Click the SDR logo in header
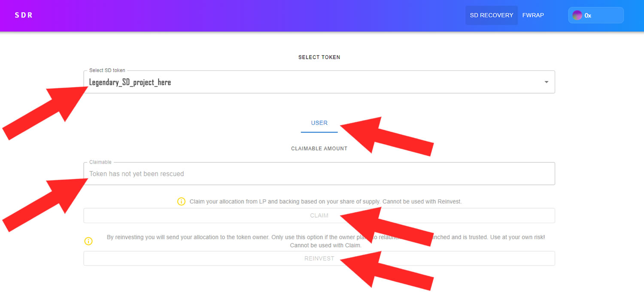644x303 pixels. [x=24, y=15]
